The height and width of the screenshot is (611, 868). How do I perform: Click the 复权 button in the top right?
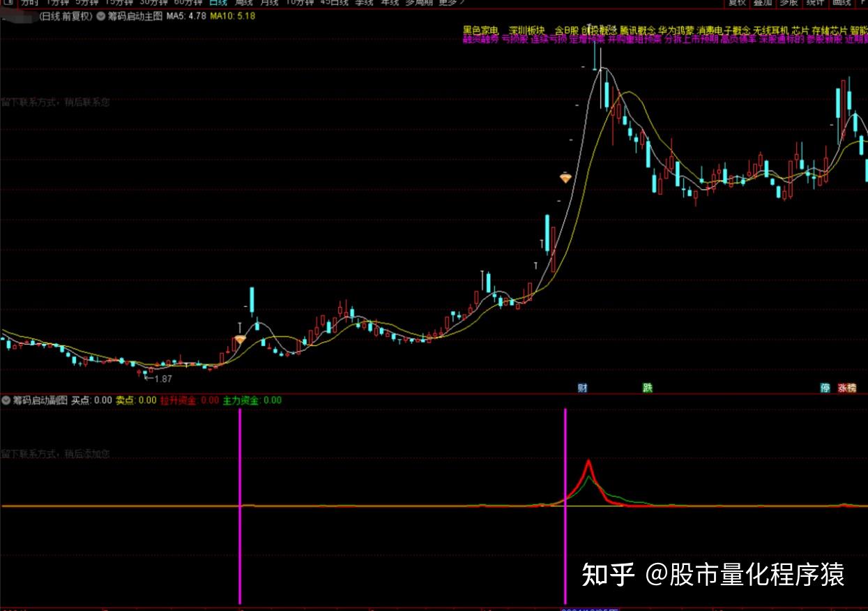pos(737,3)
